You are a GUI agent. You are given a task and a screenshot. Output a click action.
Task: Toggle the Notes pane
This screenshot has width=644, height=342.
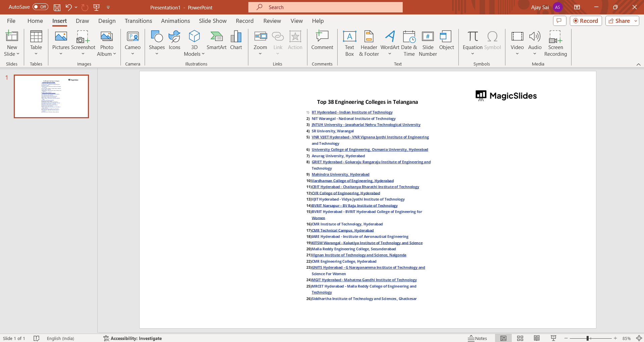click(478, 338)
